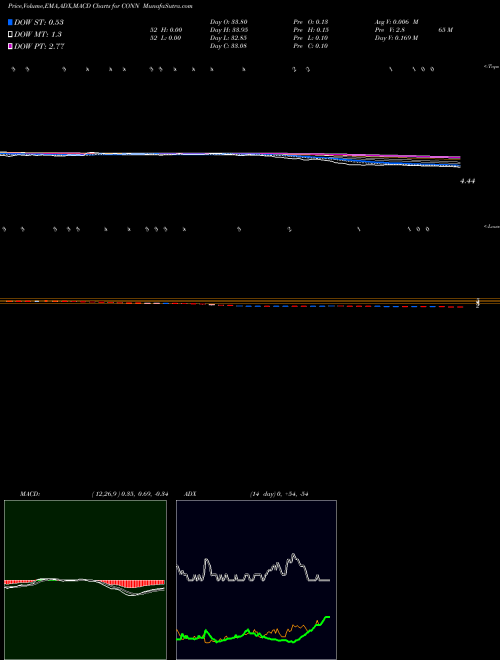Click the ADX (14 day) parameter values

pos(279,494)
